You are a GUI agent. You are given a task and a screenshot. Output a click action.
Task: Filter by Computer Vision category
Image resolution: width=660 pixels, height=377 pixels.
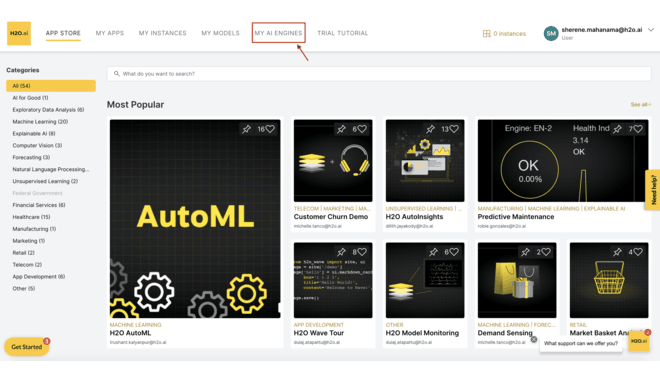click(x=37, y=146)
